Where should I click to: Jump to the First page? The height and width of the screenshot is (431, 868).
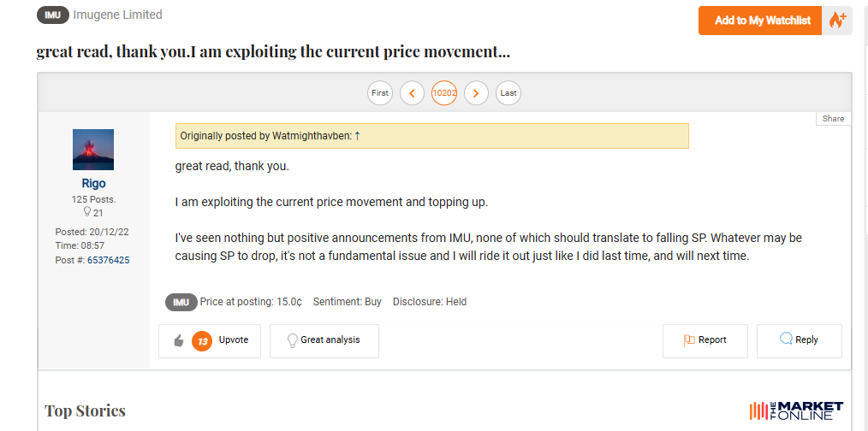380,93
